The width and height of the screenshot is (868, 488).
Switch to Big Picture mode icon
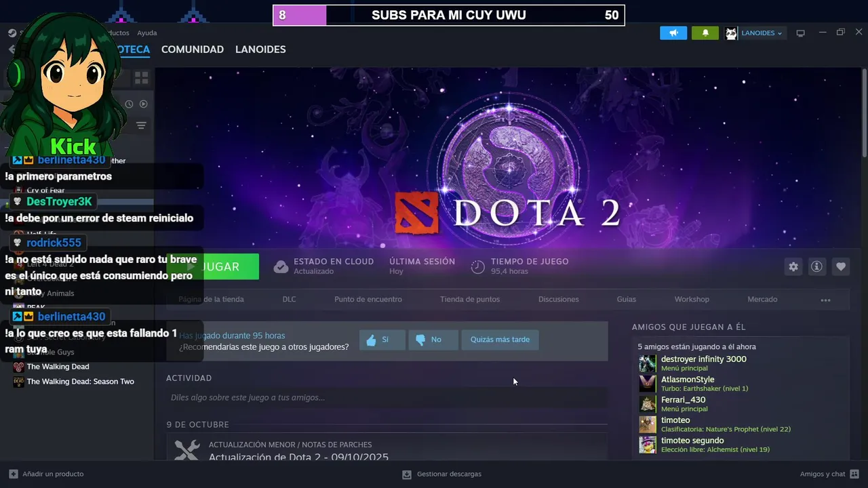(800, 33)
